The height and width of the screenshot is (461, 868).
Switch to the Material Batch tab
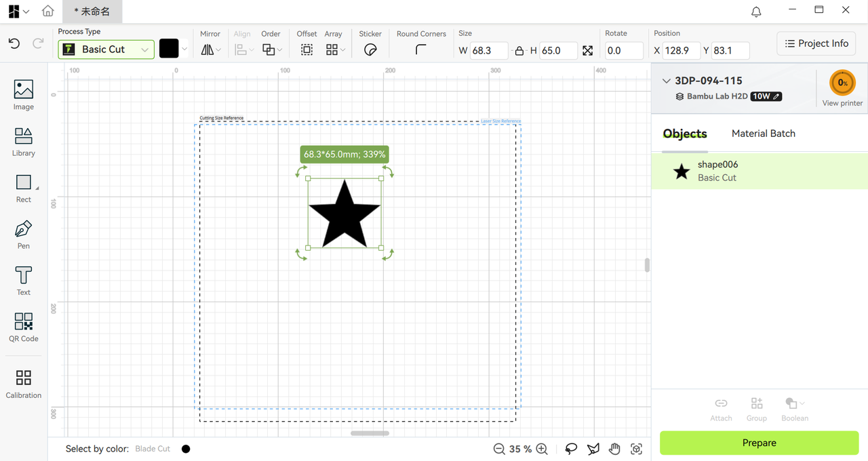pyautogui.click(x=763, y=134)
